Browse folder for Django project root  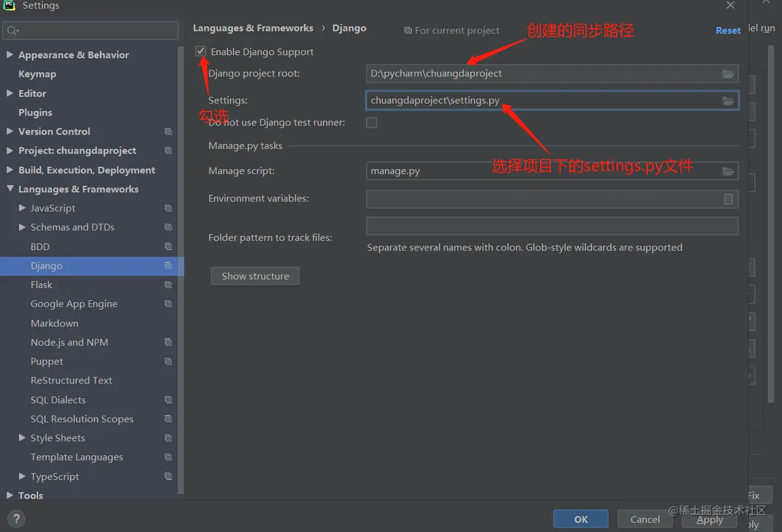728,74
